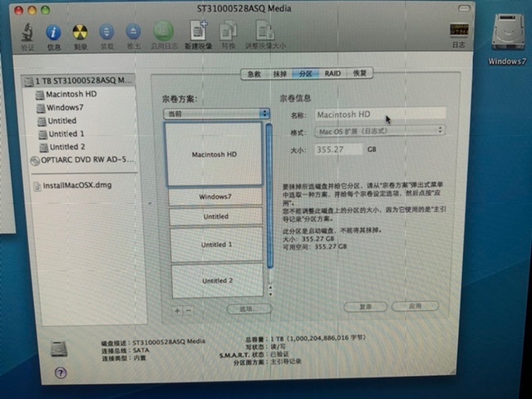Image resolution: width=532 pixels, height=399 pixels.
Task: Click the Revert (复原) button
Action: pyautogui.click(x=366, y=307)
